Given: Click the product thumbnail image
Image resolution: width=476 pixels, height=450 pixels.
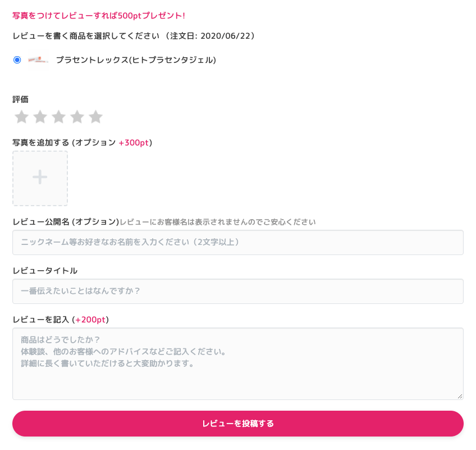Looking at the screenshot, I should click(38, 60).
